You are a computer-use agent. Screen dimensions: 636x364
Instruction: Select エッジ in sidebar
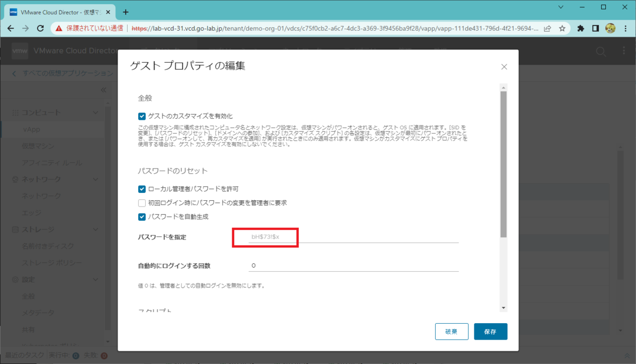point(31,213)
